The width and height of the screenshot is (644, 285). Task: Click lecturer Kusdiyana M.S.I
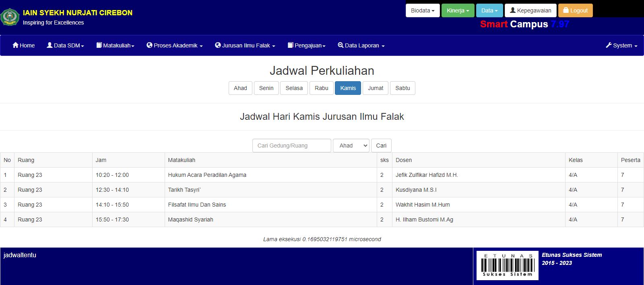point(416,190)
